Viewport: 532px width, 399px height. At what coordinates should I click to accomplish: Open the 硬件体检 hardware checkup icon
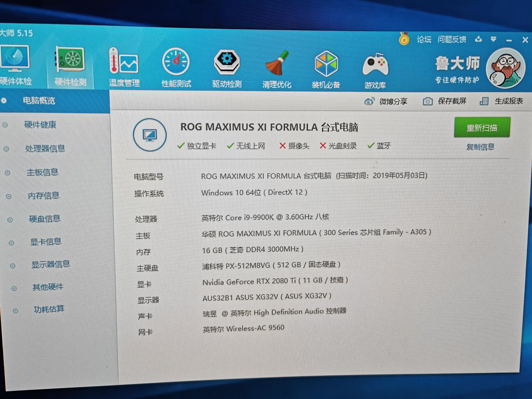click(15, 59)
